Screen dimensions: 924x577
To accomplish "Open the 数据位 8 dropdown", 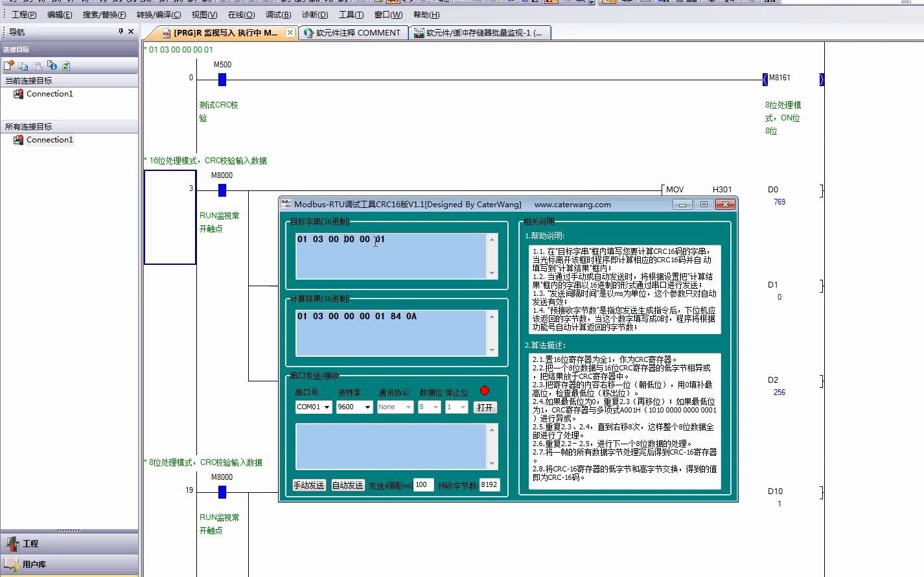I will 435,407.
